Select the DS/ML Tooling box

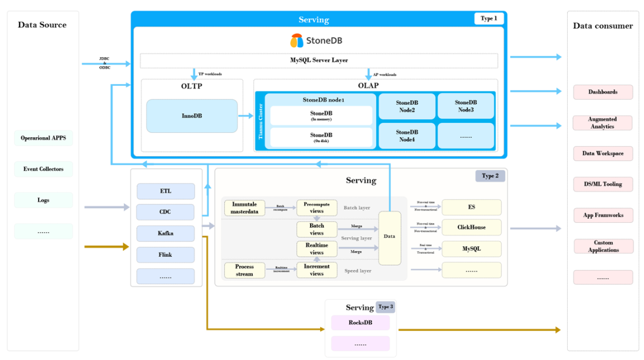tap(603, 184)
